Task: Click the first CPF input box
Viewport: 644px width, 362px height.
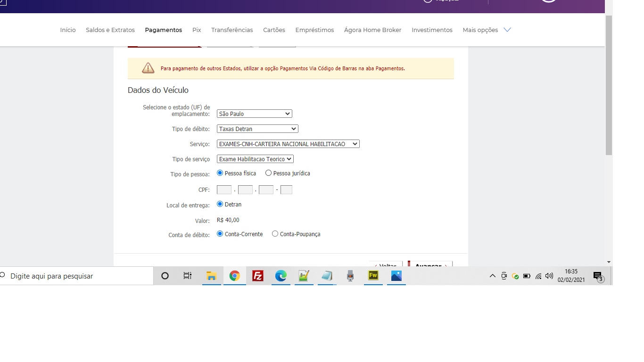Action: point(224,190)
